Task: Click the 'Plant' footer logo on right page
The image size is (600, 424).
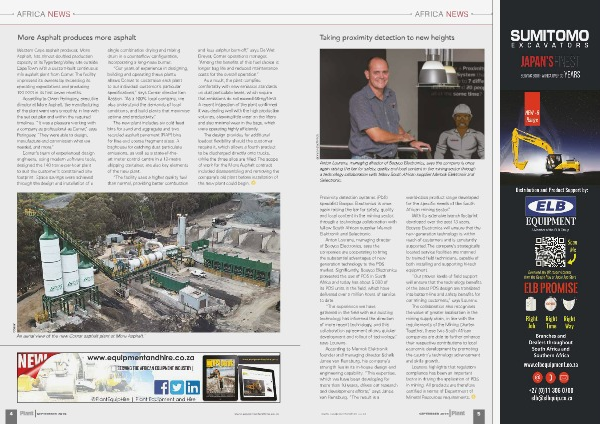Action: click(x=458, y=413)
